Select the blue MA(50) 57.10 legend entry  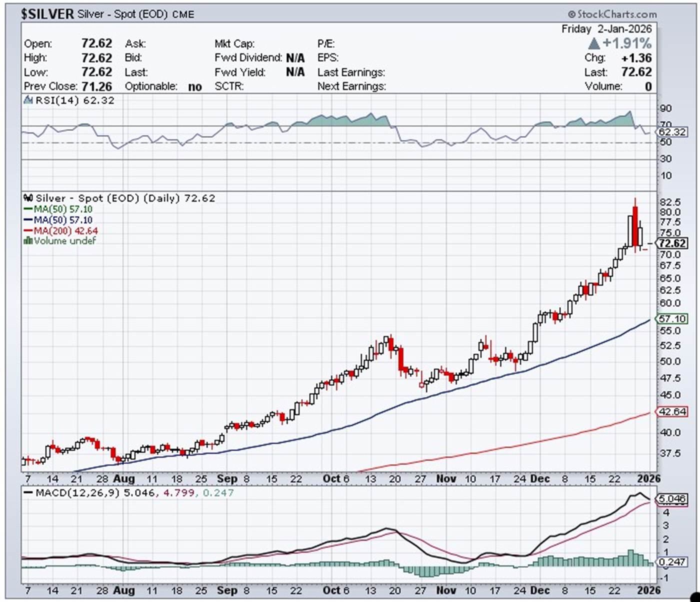click(x=58, y=220)
